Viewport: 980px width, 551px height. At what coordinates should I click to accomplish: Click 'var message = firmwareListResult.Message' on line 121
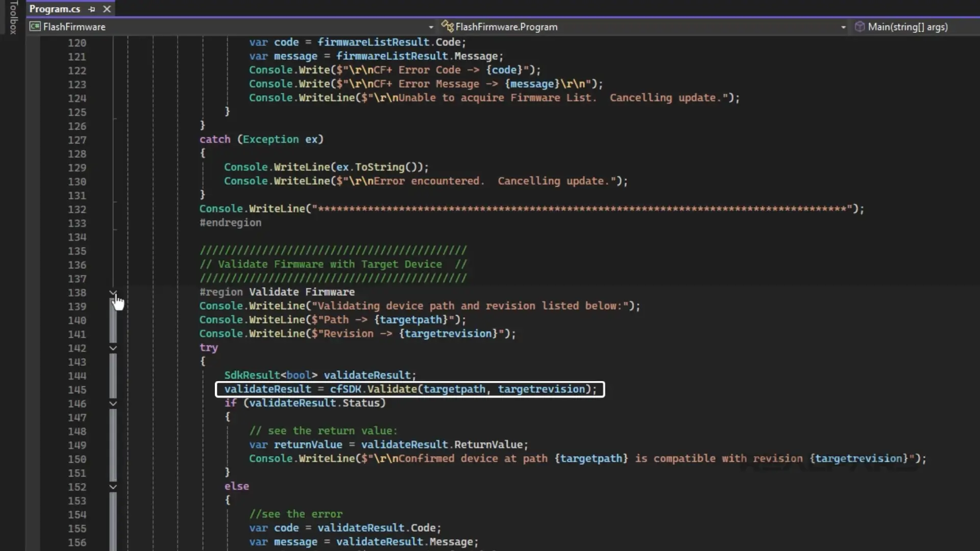[x=376, y=56]
